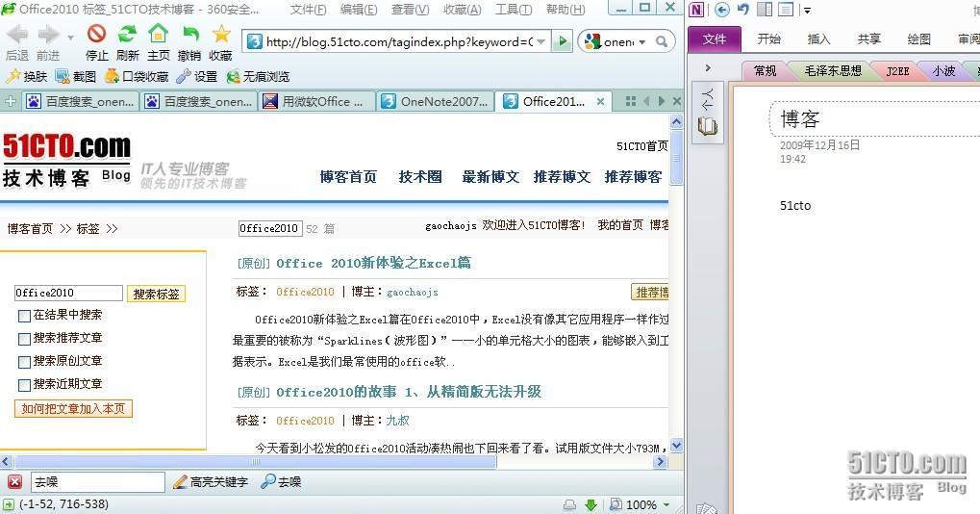The height and width of the screenshot is (514, 980).
Task: Select OneNote 毛泽东思想 section tab
Action: 833,70
